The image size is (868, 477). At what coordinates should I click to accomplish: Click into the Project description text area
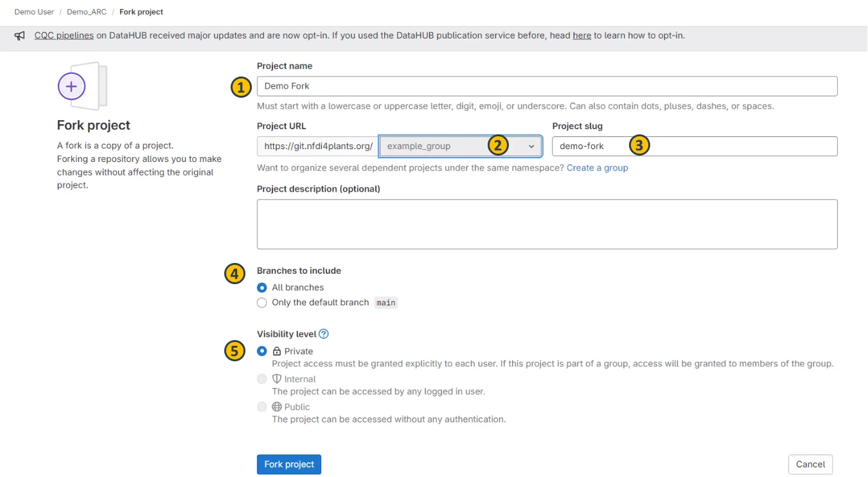click(x=547, y=224)
